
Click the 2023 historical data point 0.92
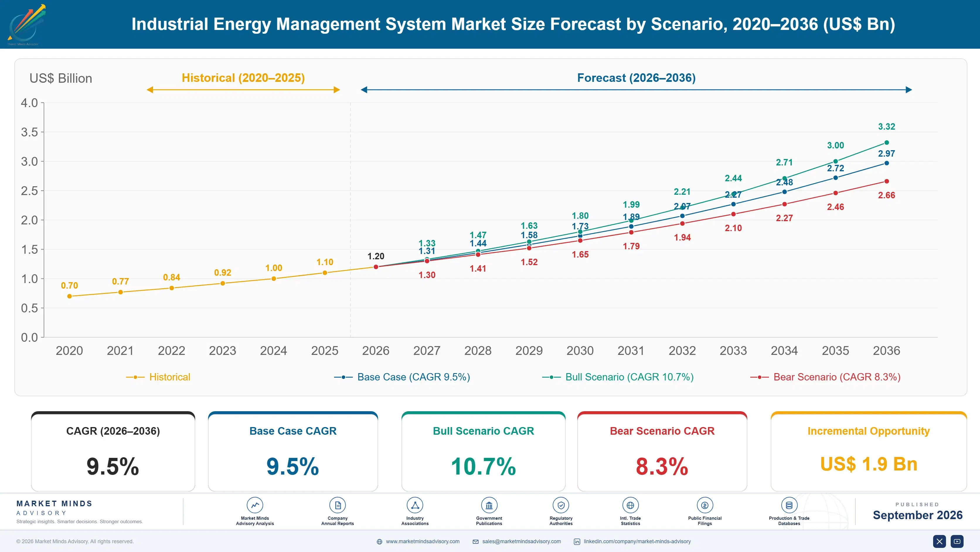tap(222, 283)
